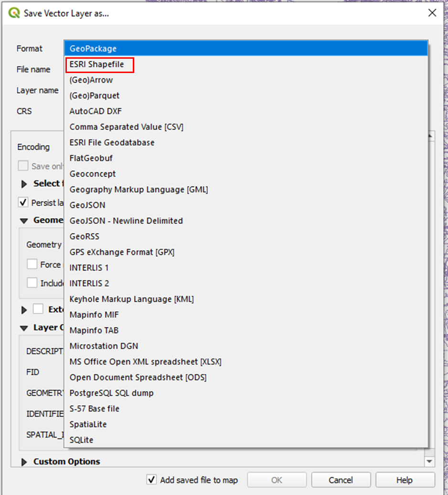
Task: Open Help for Save Vector Layer
Action: [x=405, y=480]
